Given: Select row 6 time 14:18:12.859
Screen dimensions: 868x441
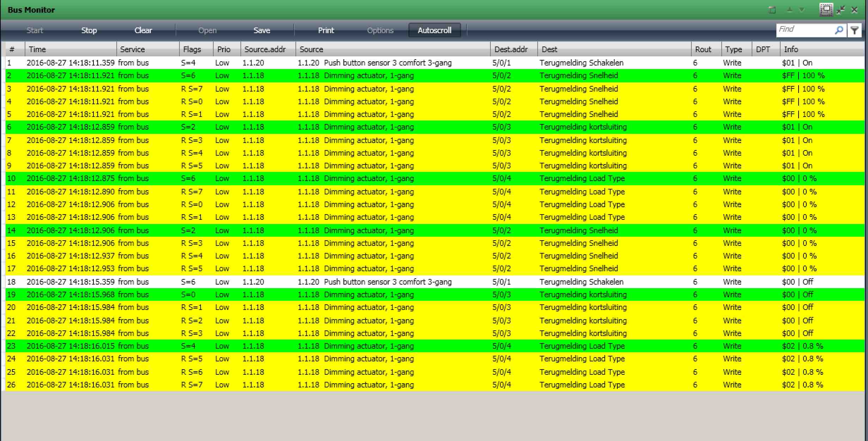Looking at the screenshot, I should point(71,127).
